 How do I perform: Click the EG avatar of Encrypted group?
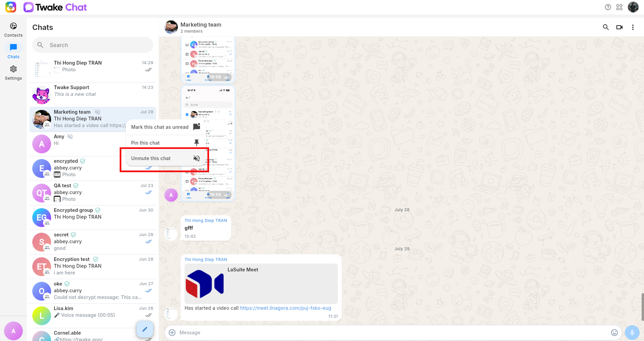[42, 218]
